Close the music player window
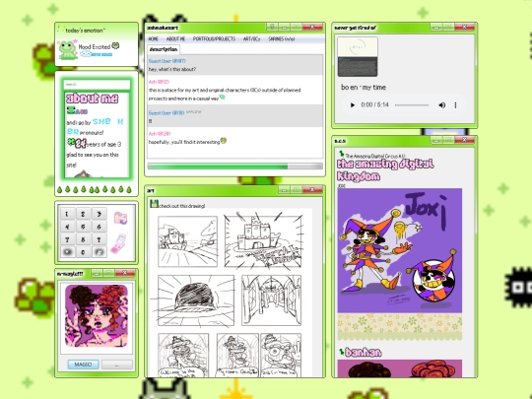Image resolution: width=532 pixels, height=399 pixels. coord(464,27)
